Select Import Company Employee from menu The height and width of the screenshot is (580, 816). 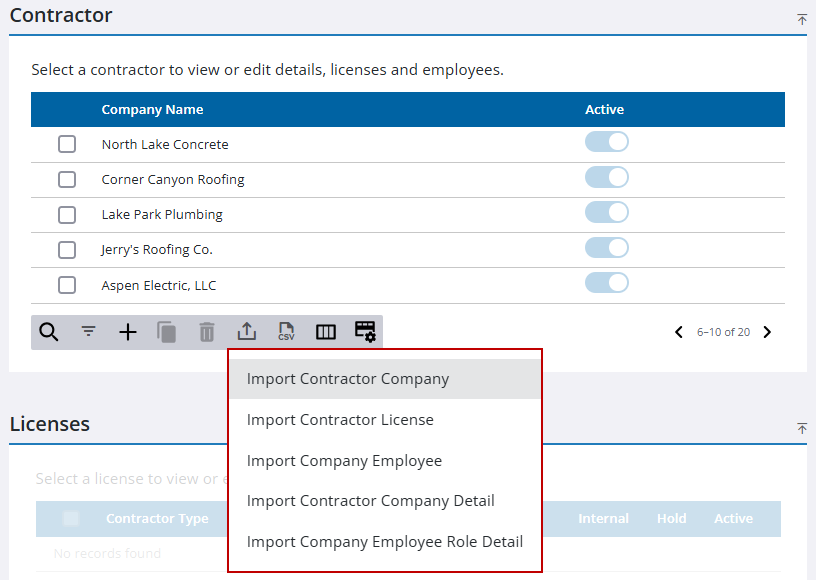[x=344, y=461]
